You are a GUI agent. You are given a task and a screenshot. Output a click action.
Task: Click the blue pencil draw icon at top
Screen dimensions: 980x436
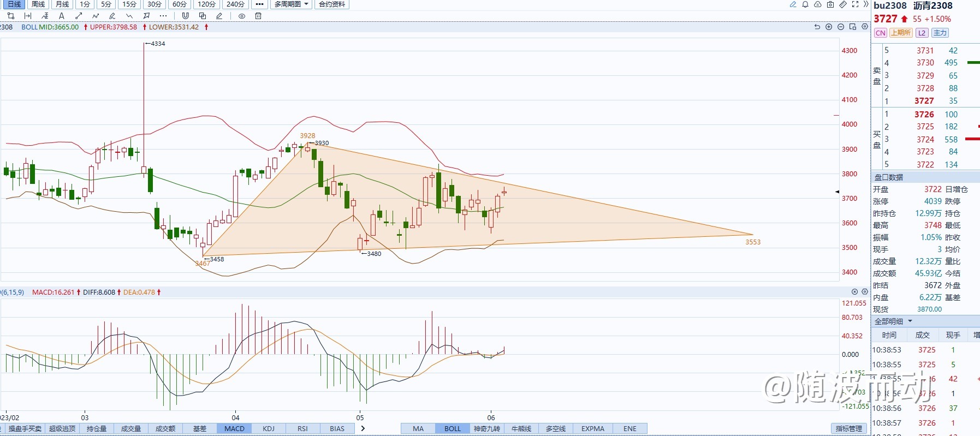[793, 4]
